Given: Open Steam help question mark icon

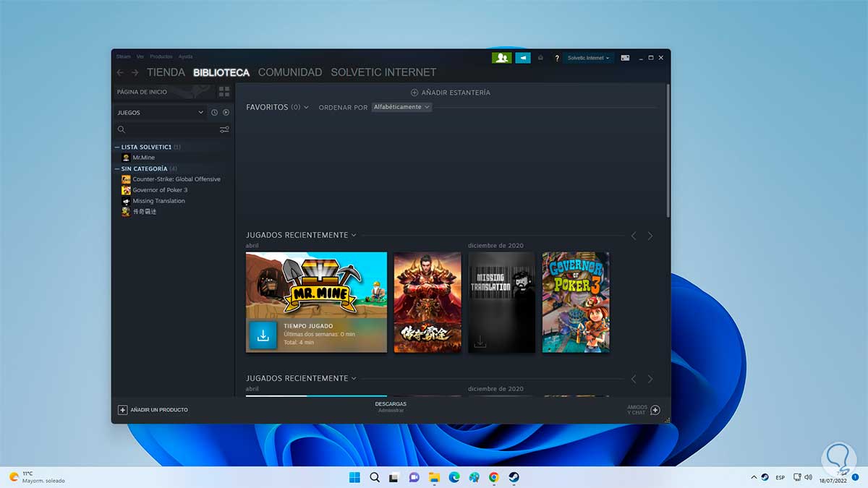Looking at the screenshot, I should click(x=556, y=58).
